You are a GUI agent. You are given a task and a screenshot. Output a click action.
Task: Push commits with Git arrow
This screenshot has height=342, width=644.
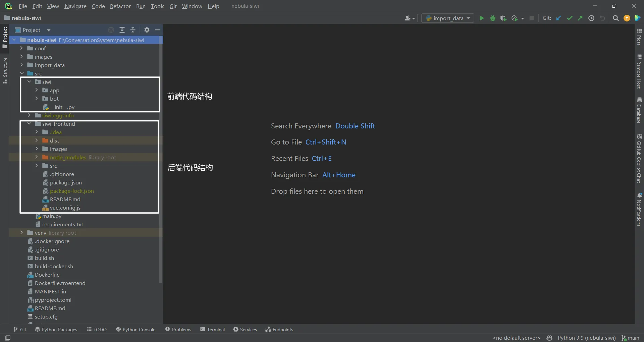[x=580, y=18]
